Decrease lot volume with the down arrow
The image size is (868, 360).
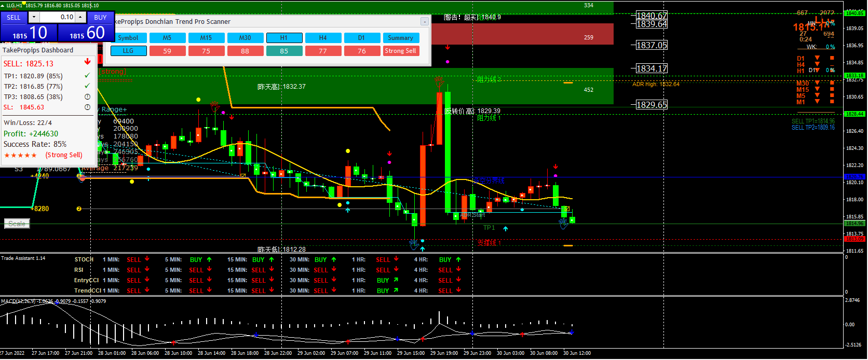click(x=34, y=17)
